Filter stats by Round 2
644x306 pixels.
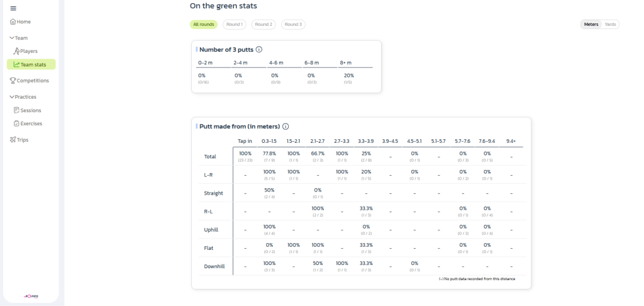(x=263, y=25)
